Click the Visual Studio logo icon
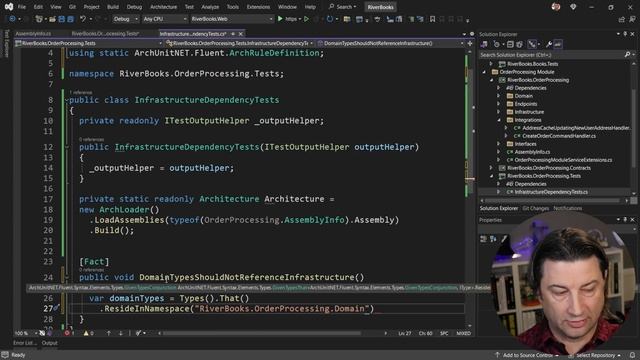 click(x=9, y=7)
